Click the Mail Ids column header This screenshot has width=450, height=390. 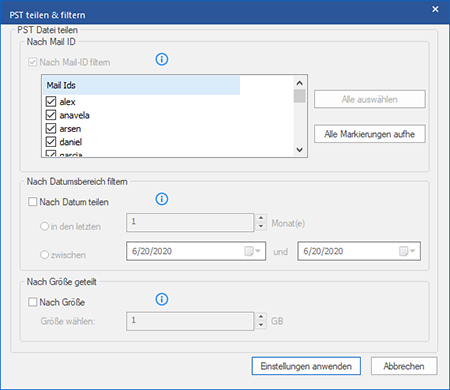tap(141, 85)
